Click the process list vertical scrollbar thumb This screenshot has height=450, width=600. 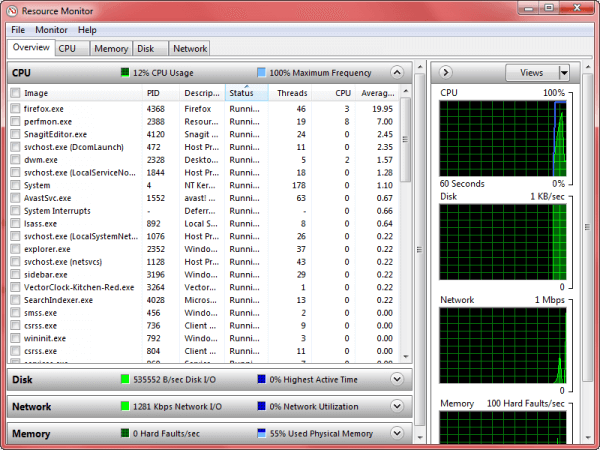(406, 140)
